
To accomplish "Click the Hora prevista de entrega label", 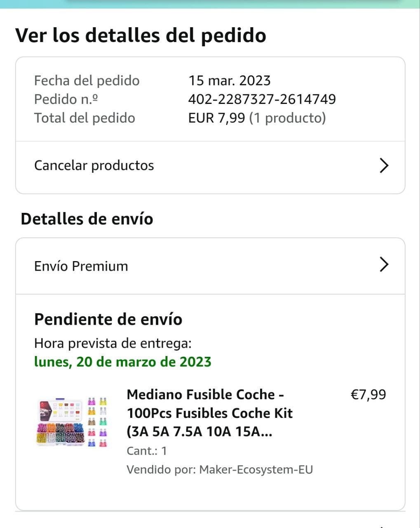I will (x=113, y=343).
